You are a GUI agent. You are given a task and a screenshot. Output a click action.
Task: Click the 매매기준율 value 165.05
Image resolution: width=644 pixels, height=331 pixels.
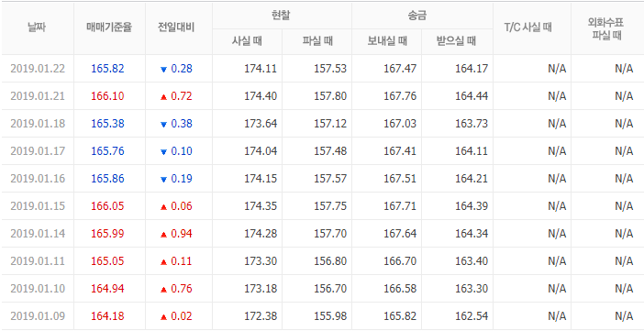coord(107,261)
